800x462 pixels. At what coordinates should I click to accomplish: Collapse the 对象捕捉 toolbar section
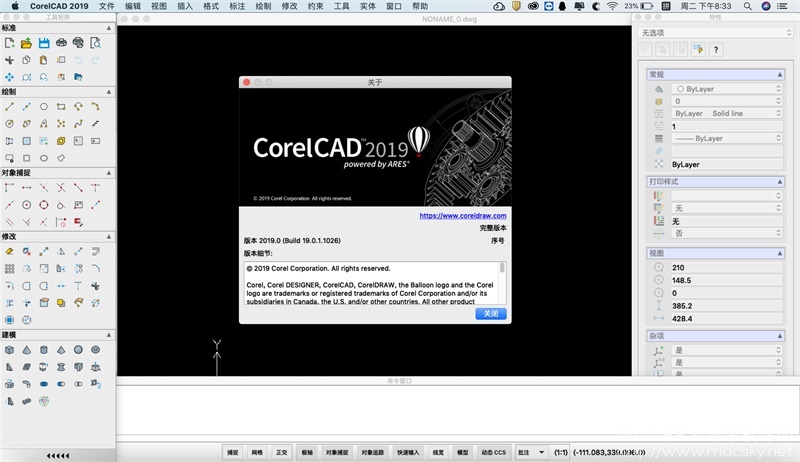pos(109,173)
